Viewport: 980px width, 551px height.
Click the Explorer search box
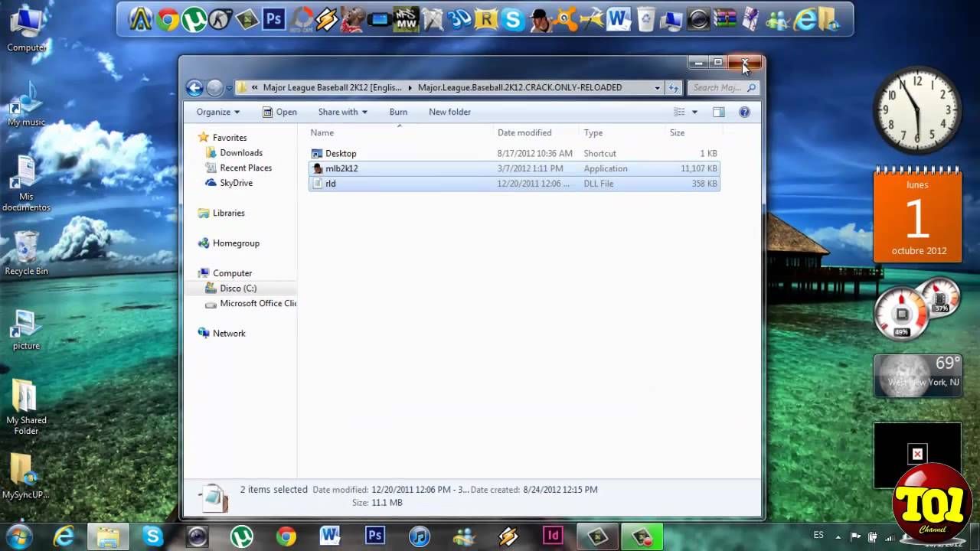723,88
